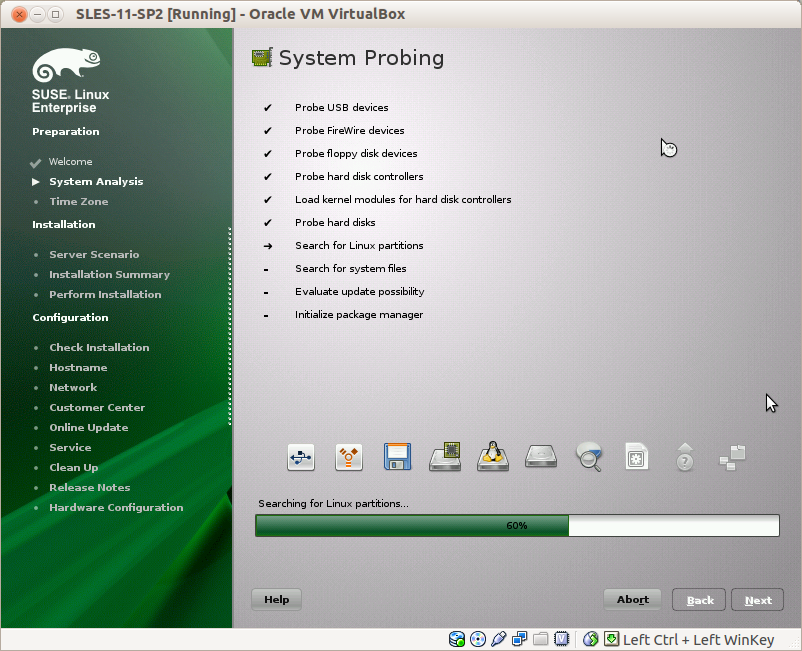Click Hostname in the sidebar
Viewport: 802px width, 651px height.
[x=78, y=368]
